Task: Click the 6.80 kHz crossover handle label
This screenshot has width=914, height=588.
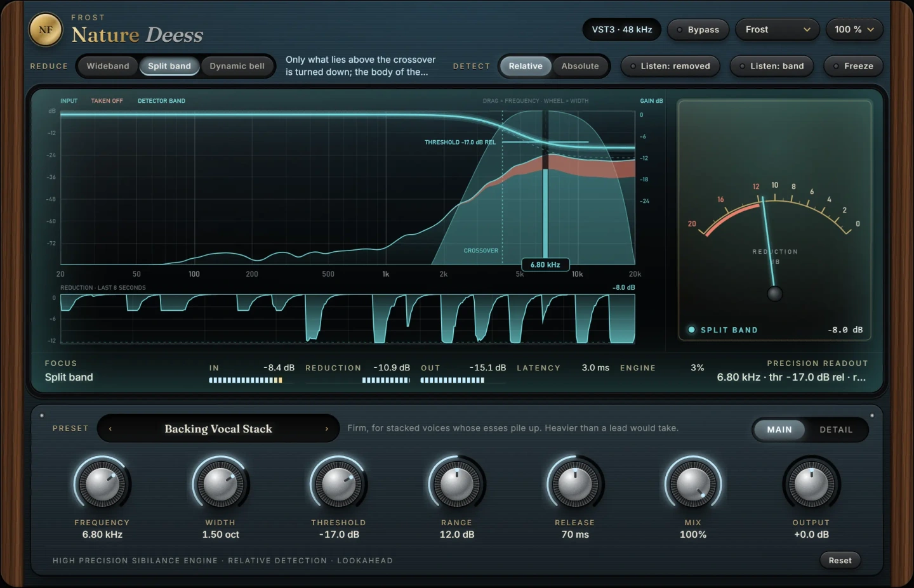Action: (x=545, y=265)
